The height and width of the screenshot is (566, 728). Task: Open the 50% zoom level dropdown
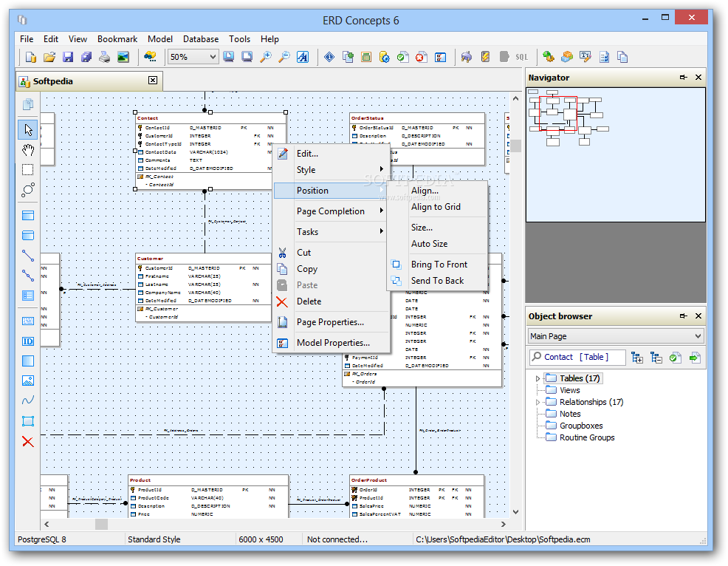click(x=213, y=57)
